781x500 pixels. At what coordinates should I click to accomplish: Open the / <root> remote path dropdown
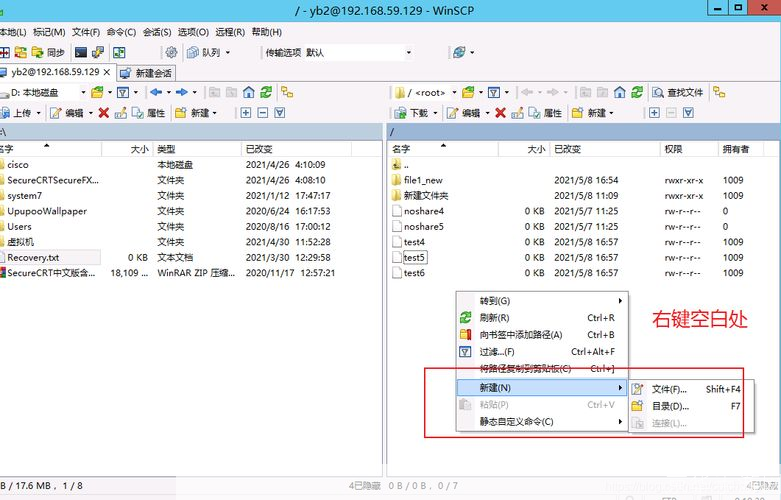tap(454, 93)
